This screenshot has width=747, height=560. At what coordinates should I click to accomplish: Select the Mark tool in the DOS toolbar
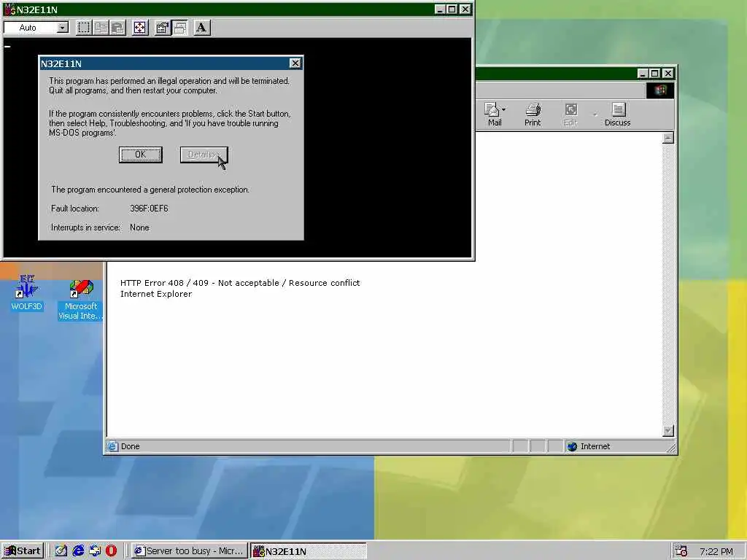coord(84,28)
